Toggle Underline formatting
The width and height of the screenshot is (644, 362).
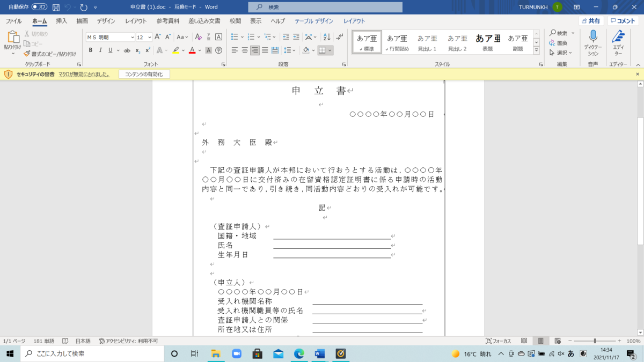pos(110,50)
